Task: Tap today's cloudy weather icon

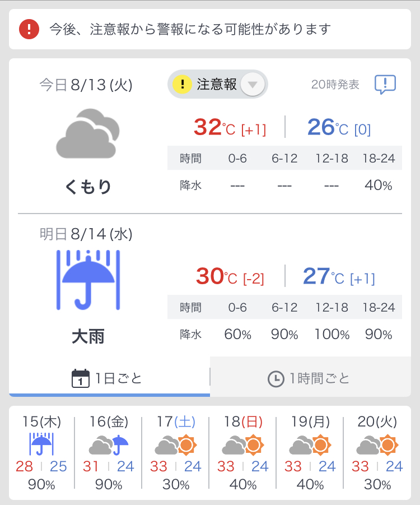Action: click(88, 133)
